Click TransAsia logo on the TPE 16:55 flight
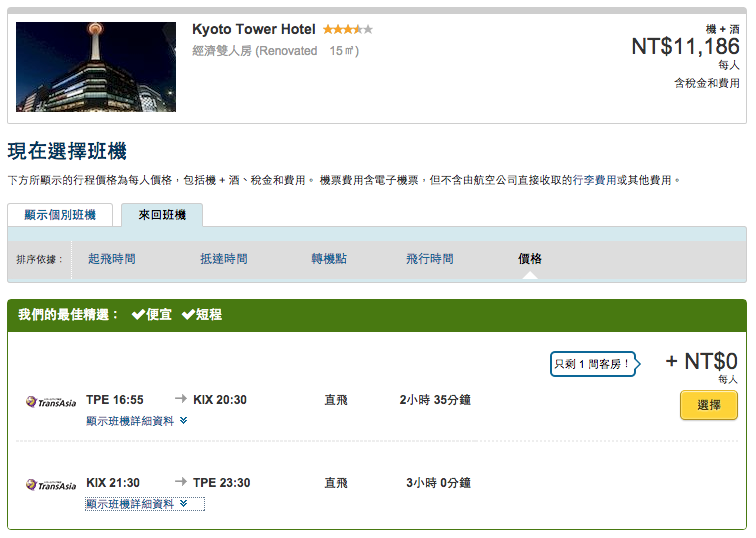The image size is (756, 538). point(51,402)
